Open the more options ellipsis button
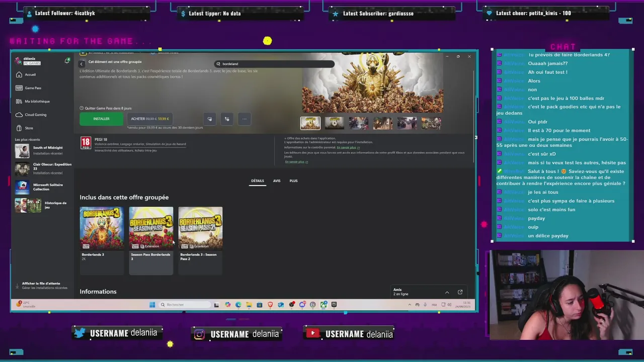The image size is (644, 362). 245,119
